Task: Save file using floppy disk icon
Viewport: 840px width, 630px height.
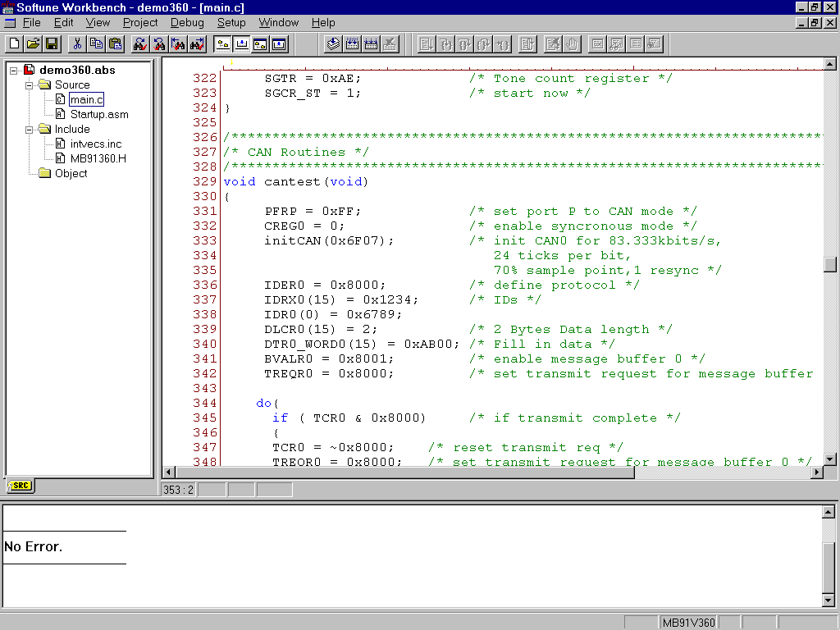Action: tap(52, 43)
